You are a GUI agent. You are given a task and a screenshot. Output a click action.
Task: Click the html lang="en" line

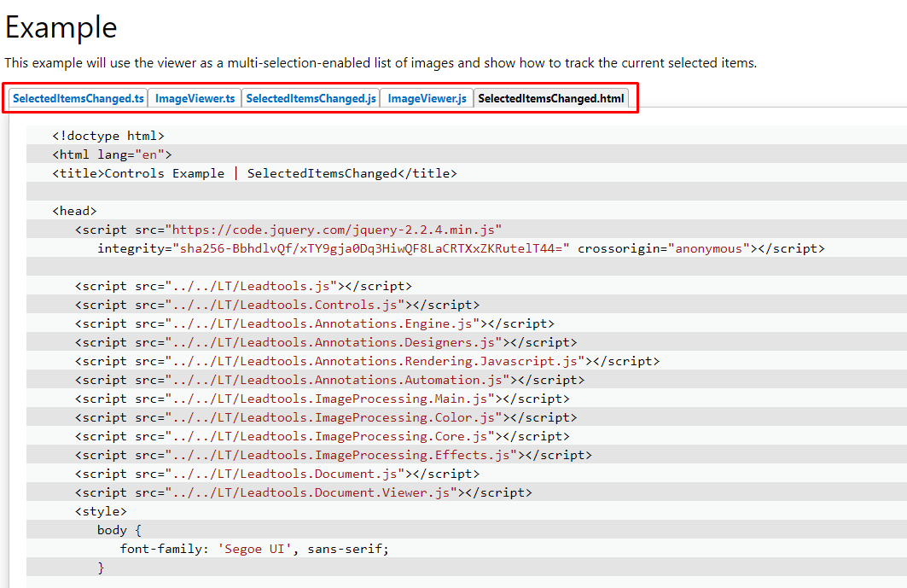[113, 154]
